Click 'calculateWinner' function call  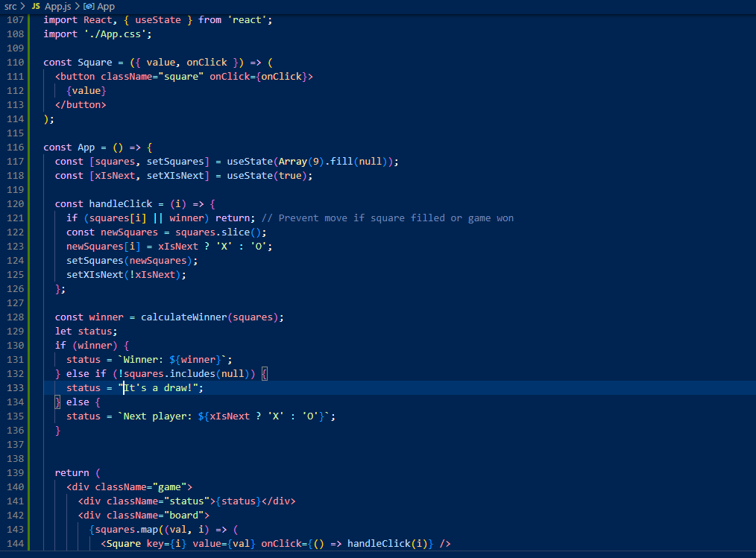pos(183,317)
